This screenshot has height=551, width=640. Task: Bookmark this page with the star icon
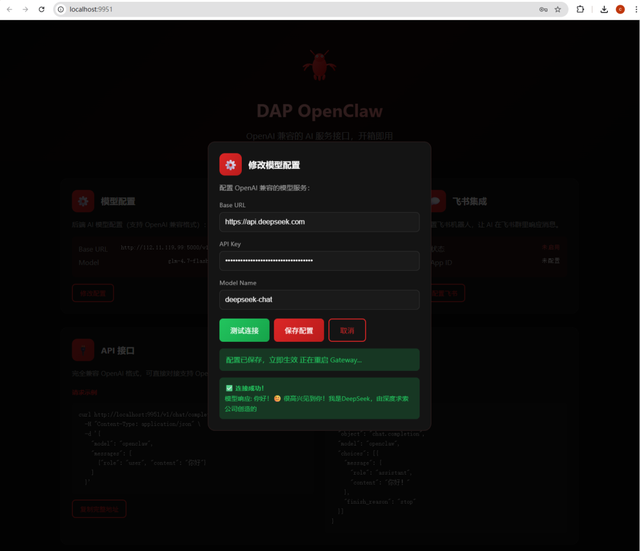point(558,9)
